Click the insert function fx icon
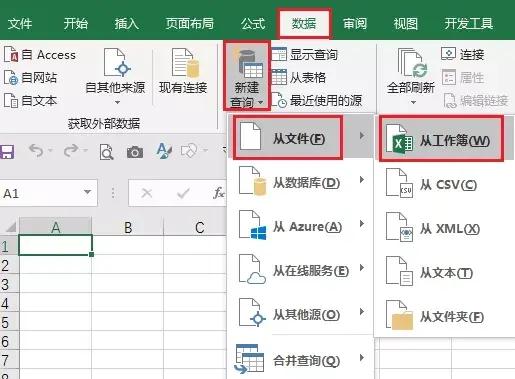 (x=219, y=193)
